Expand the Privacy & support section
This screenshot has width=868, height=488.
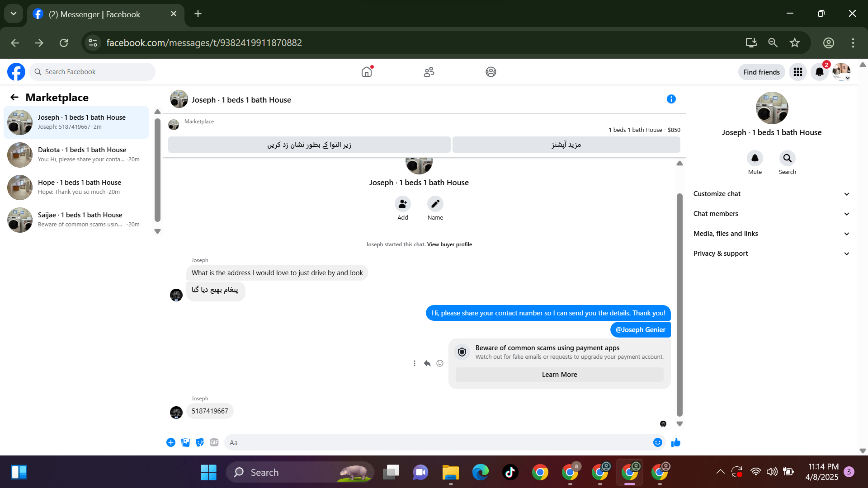[771, 253]
